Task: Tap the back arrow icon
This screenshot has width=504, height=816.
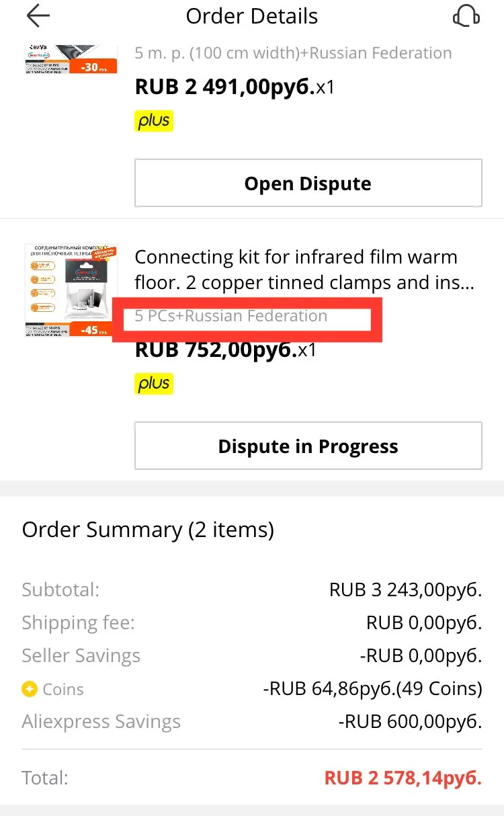Action: pyautogui.click(x=38, y=16)
